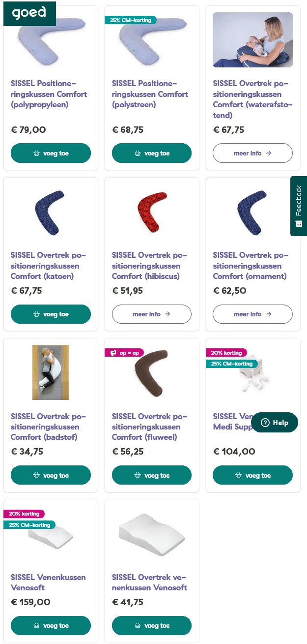Screen dimensions: 307x644
Task: Open the Feedback side tab
Action: coord(299,206)
